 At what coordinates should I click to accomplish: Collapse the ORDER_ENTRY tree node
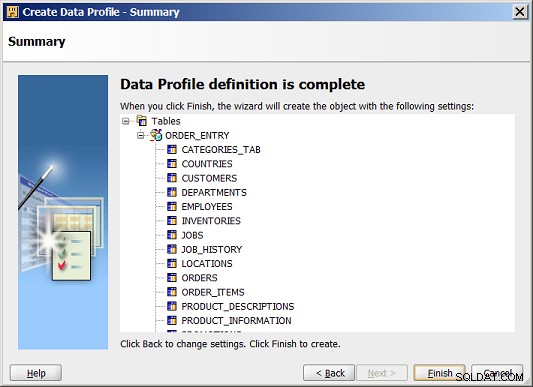pyautogui.click(x=140, y=135)
